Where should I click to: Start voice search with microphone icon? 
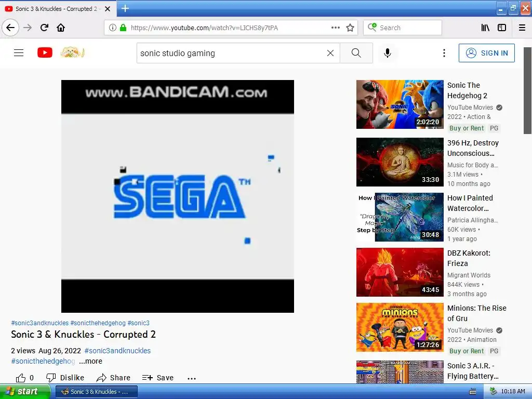388,53
